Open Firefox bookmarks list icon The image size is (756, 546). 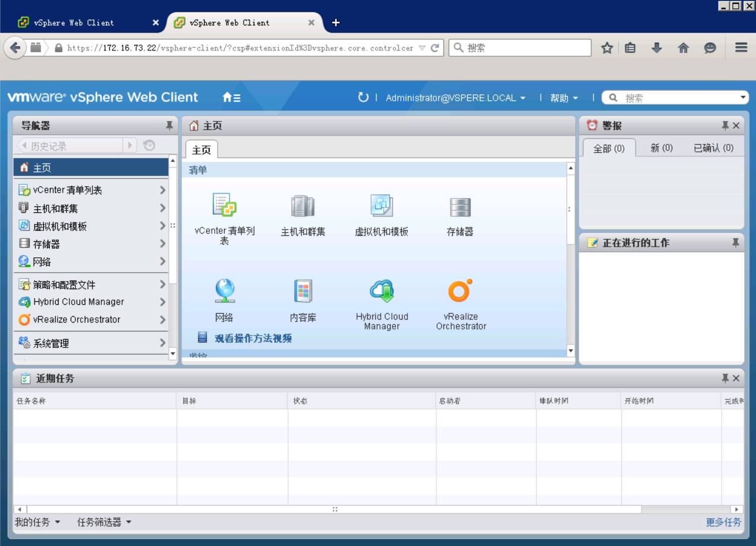(x=630, y=48)
